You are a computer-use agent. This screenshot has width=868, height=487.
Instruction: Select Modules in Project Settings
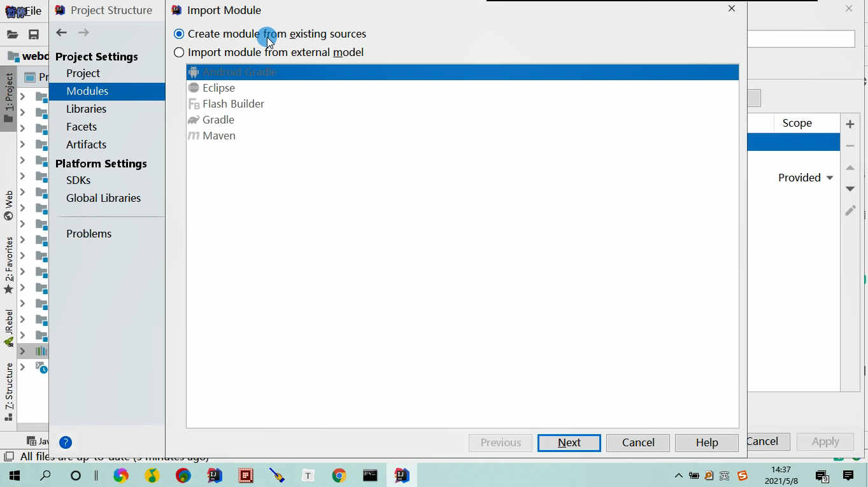click(x=107, y=91)
